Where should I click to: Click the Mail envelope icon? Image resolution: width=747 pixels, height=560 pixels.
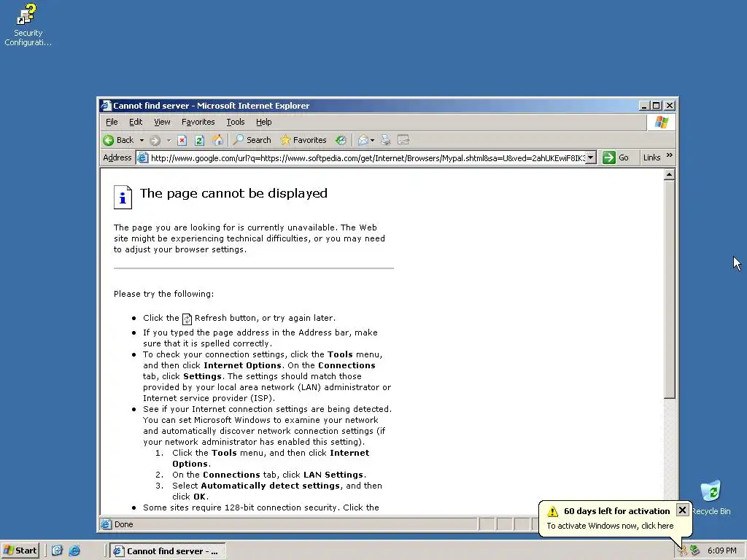click(x=363, y=140)
